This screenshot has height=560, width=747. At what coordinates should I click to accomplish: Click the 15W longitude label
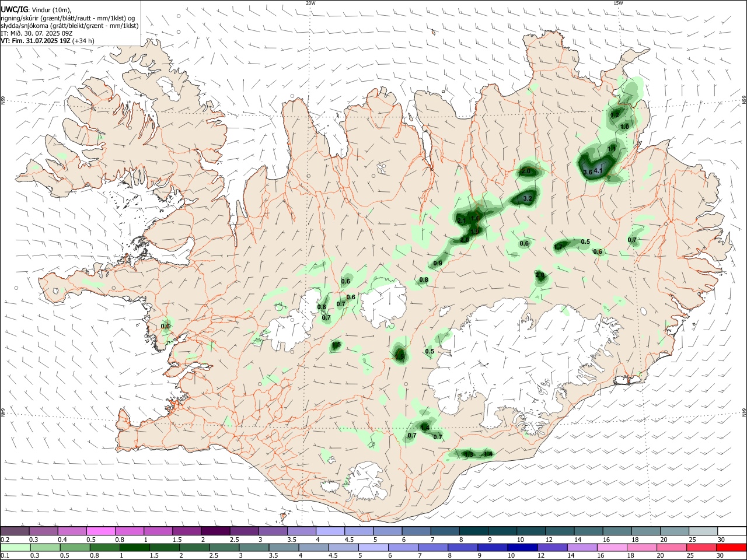point(618,3)
